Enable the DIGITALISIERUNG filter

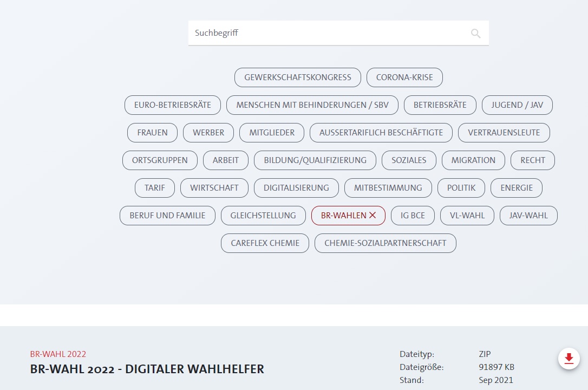point(296,187)
